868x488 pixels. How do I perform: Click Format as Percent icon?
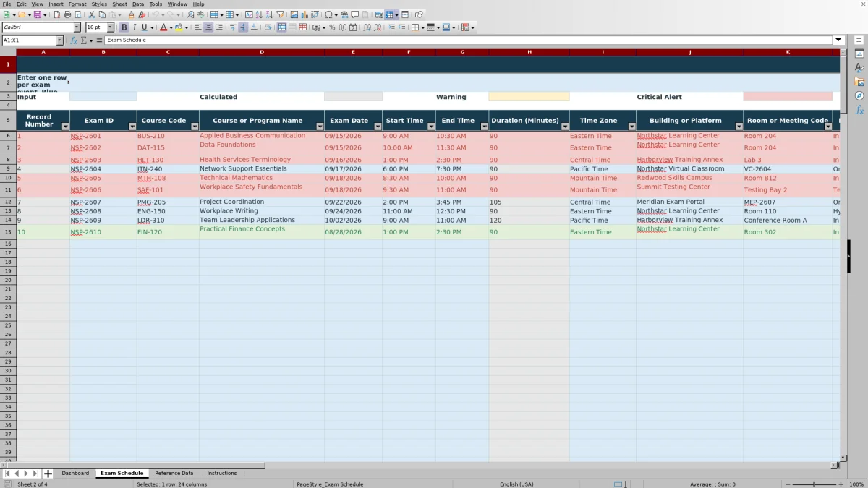[x=332, y=27]
